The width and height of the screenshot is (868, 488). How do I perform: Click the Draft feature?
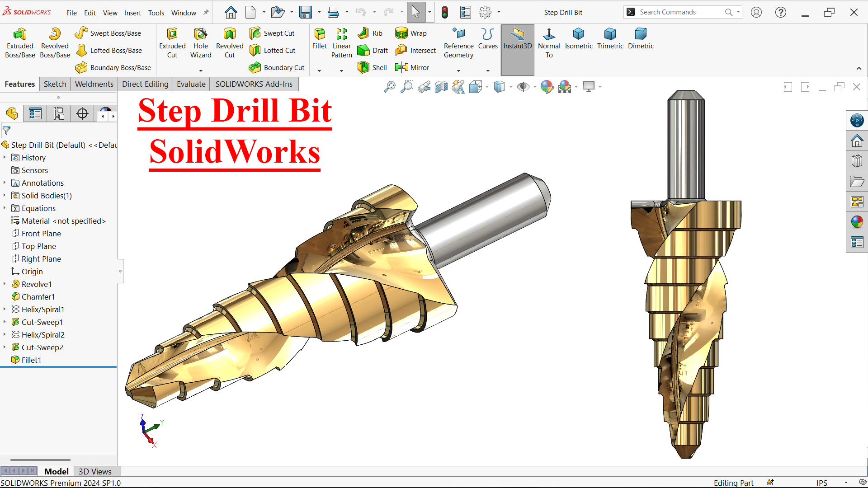[373, 50]
